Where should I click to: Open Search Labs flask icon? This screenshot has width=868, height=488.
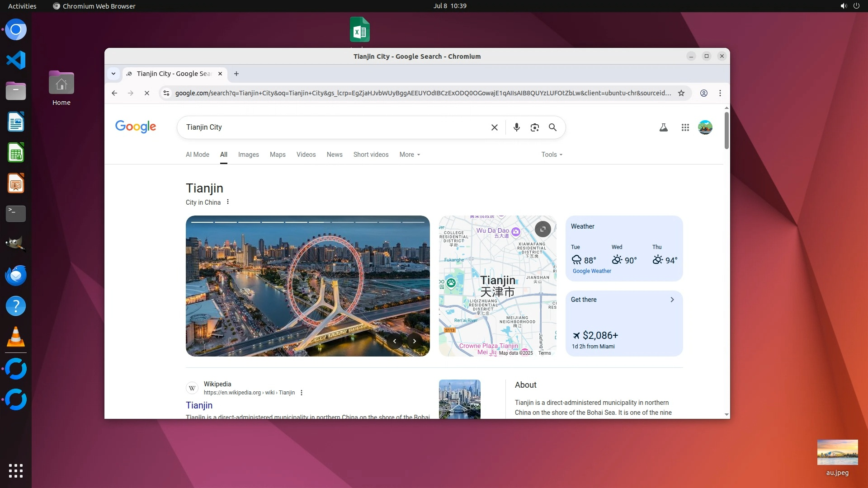(663, 127)
